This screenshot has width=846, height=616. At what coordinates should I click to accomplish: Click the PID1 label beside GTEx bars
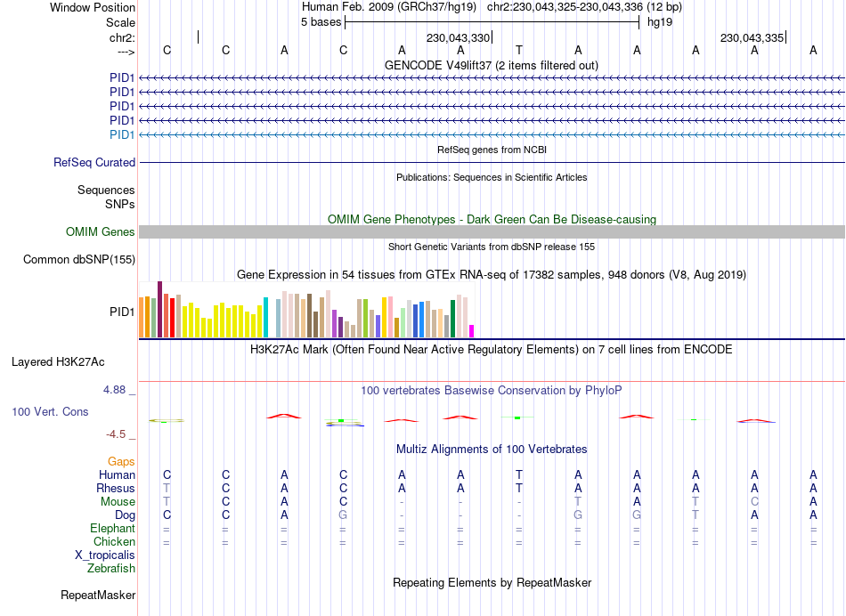[x=122, y=312]
